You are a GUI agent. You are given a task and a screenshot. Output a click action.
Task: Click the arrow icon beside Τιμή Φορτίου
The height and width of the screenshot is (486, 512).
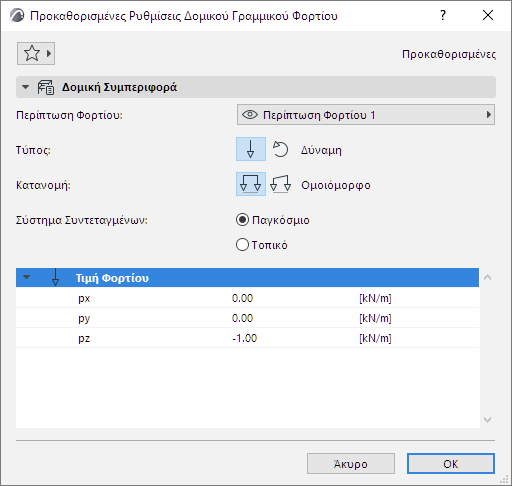click(x=55, y=277)
